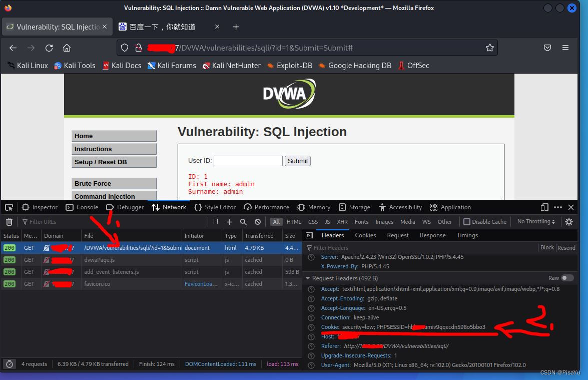Viewport: 588px width, 380px height.
Task: Filter requests by CSS
Action: [313, 222]
